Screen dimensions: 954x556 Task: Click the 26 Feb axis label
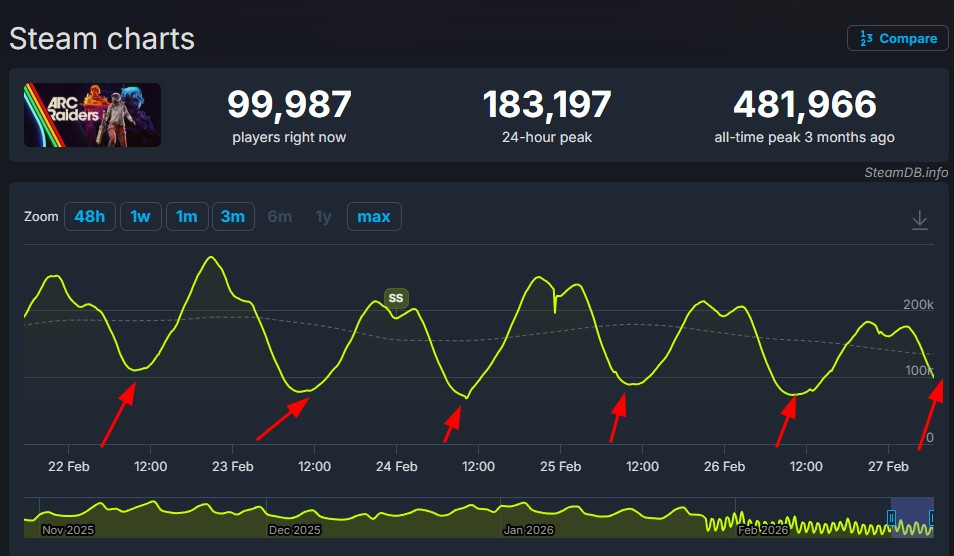(x=724, y=467)
